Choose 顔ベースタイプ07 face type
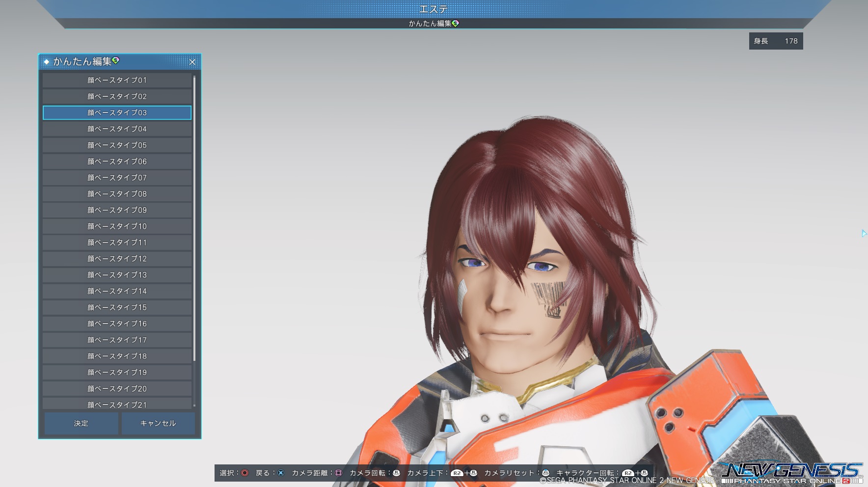This screenshot has width=868, height=487. coord(117,178)
